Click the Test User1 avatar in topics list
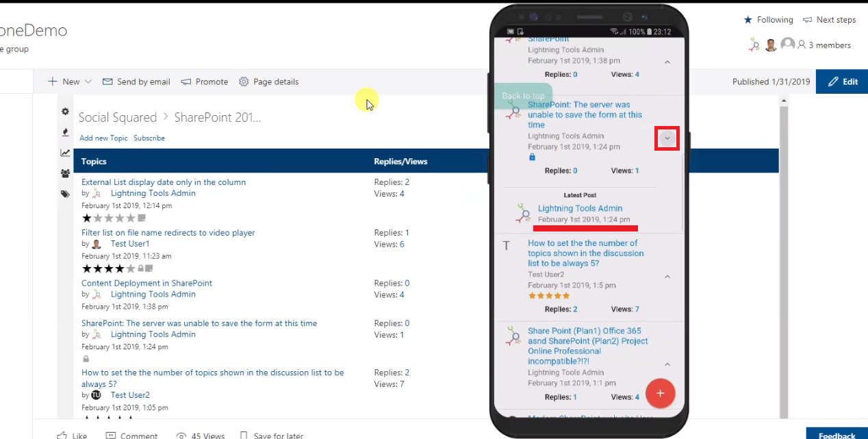 click(97, 244)
